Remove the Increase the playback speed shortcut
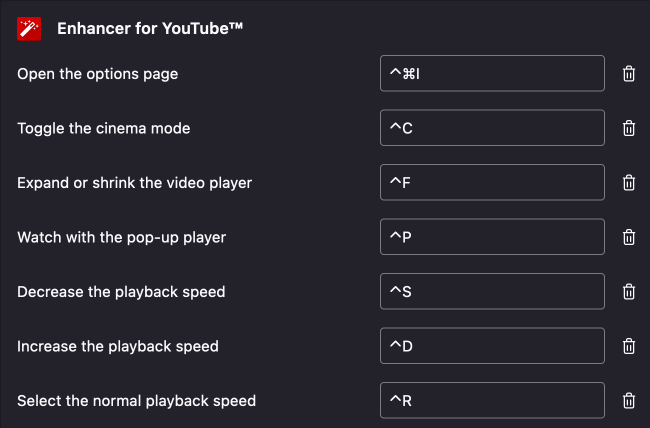Image resolution: width=650 pixels, height=428 pixels. point(629,346)
